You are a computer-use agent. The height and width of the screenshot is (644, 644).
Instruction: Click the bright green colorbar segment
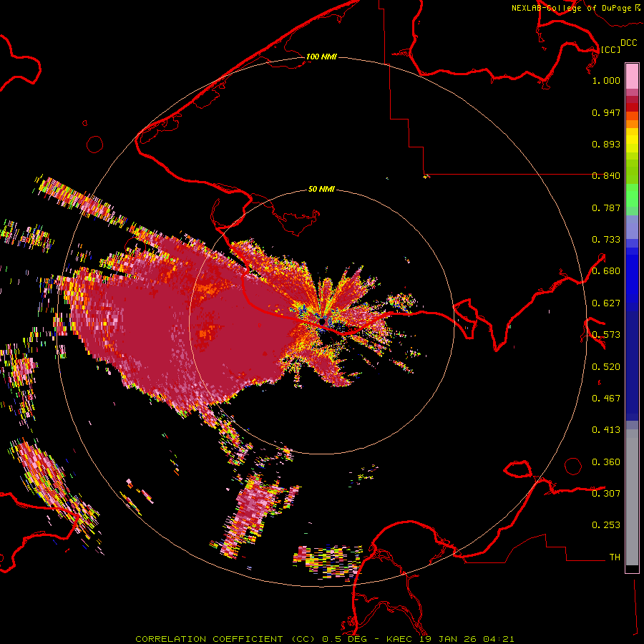click(x=632, y=195)
